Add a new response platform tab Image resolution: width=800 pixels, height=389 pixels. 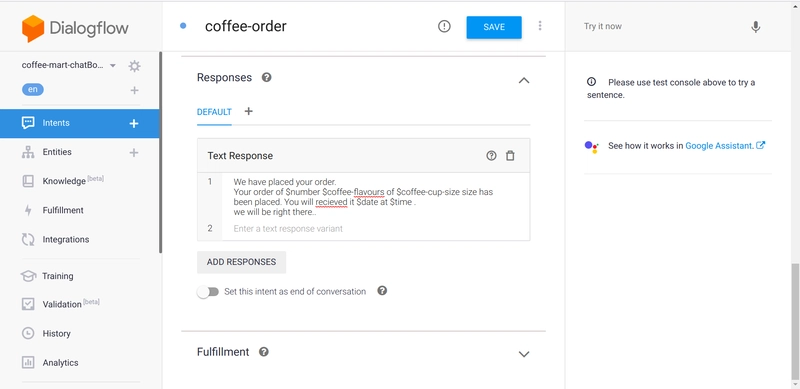point(248,111)
